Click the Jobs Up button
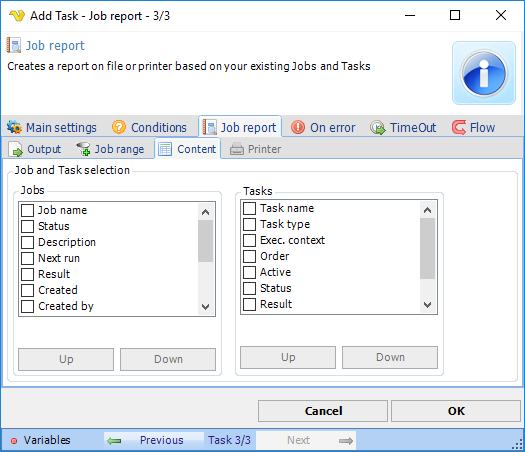 point(66,359)
